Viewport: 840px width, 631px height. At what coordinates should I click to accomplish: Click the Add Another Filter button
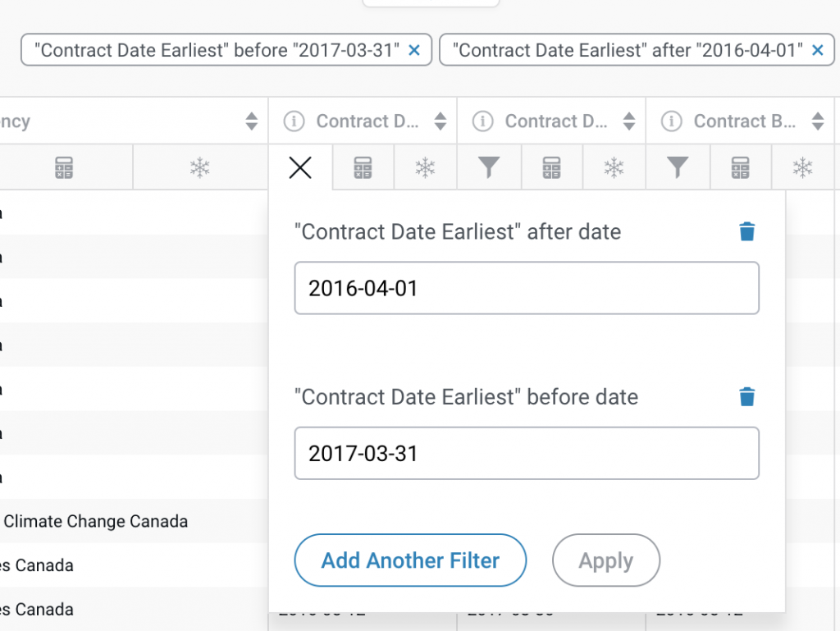(x=410, y=560)
